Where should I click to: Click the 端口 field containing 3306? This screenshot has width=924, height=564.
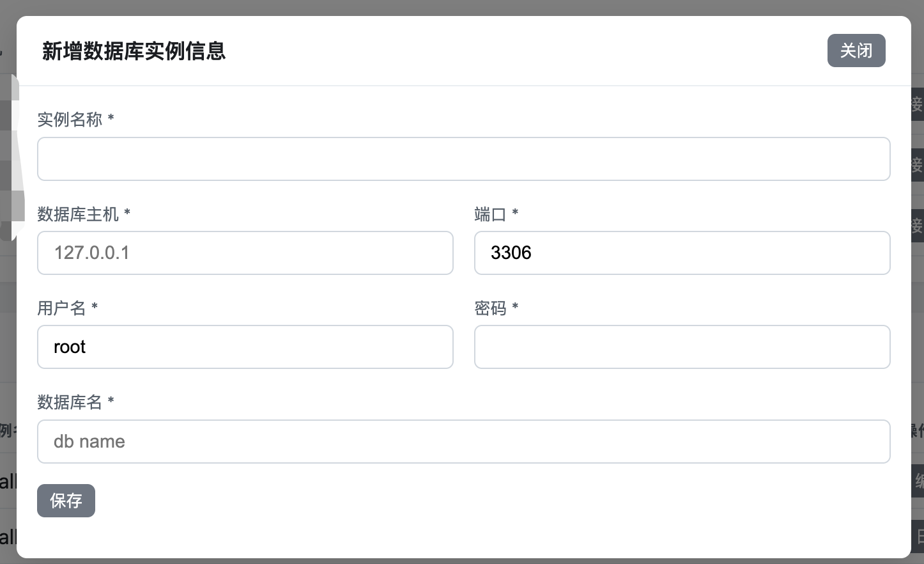[682, 253]
